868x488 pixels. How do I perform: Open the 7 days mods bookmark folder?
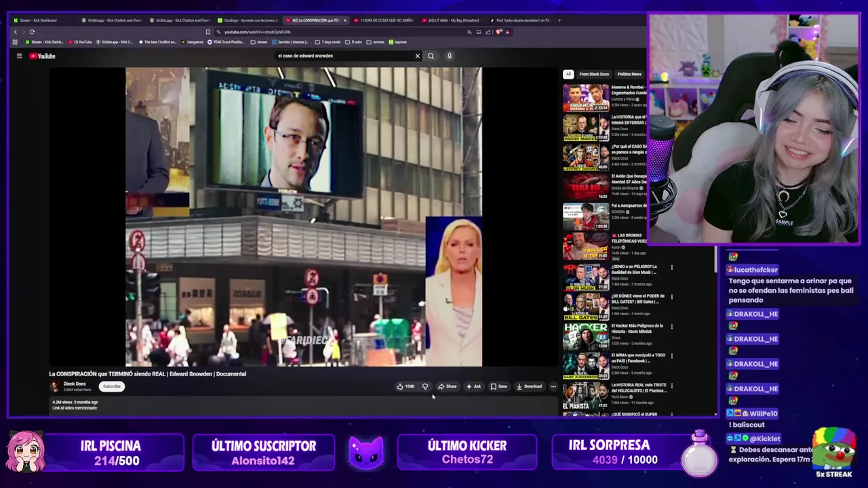pos(328,42)
